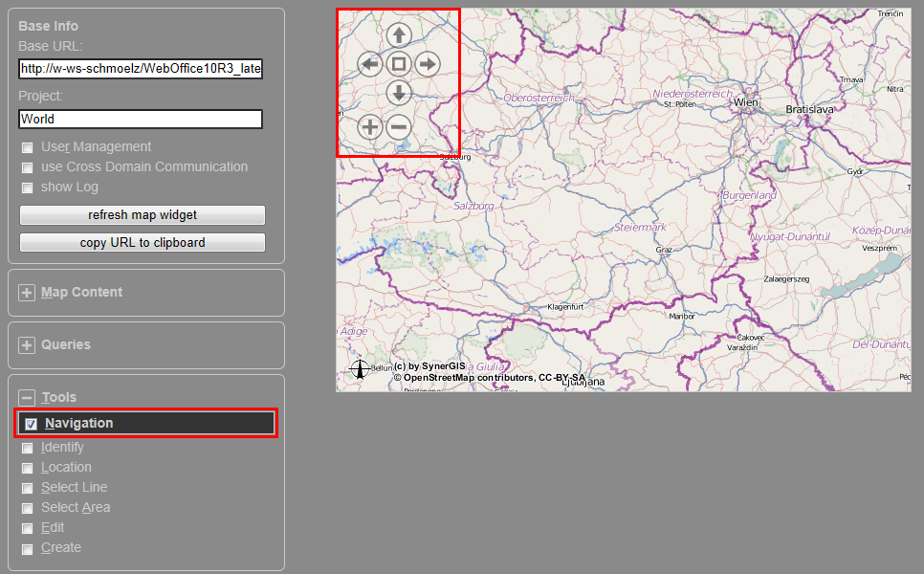Click copy URL to clipboard
Screen dimensions: 924x574
click(142, 242)
